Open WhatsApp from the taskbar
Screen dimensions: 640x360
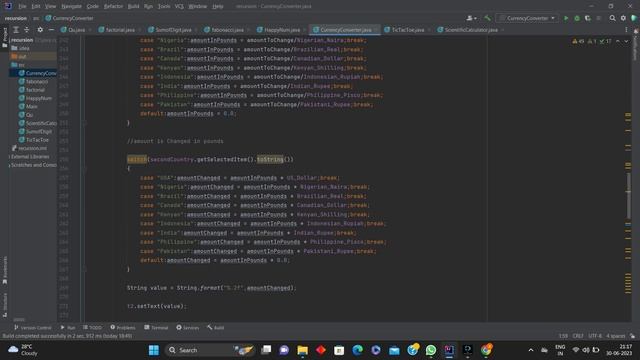(431, 350)
